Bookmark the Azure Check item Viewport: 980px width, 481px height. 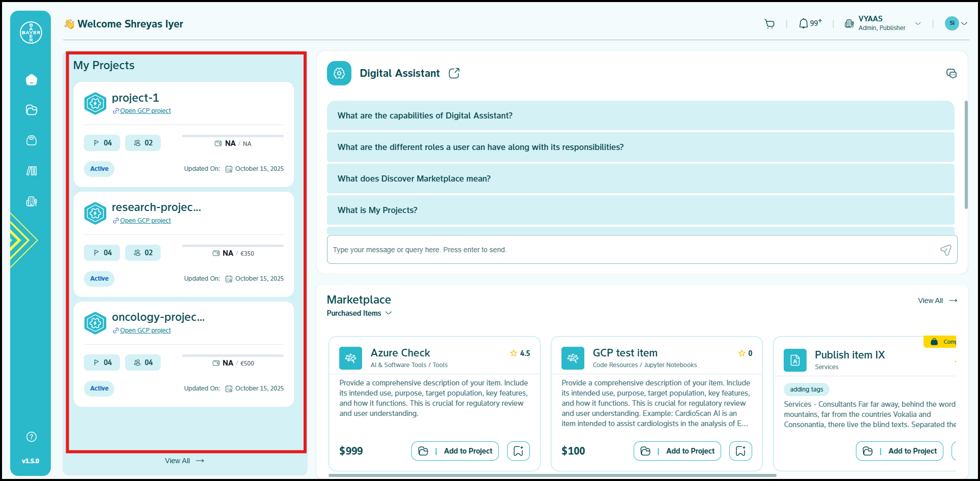(x=518, y=451)
